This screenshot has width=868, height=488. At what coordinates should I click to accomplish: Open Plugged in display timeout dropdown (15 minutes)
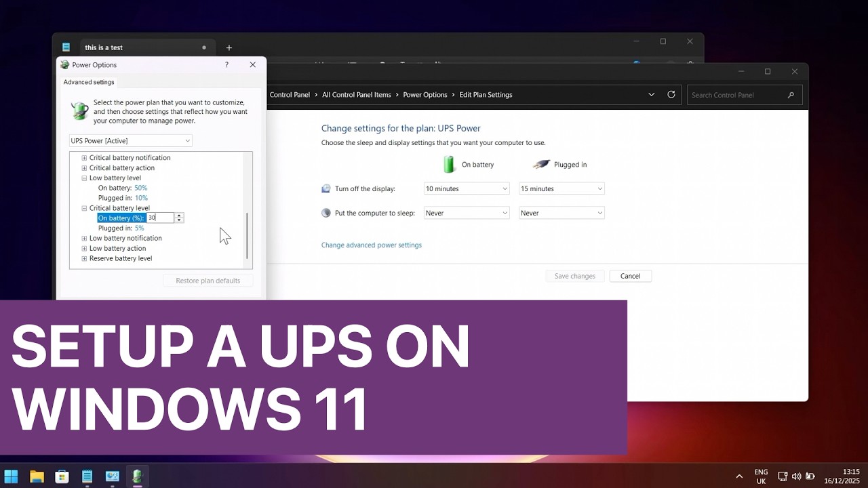[x=561, y=188]
